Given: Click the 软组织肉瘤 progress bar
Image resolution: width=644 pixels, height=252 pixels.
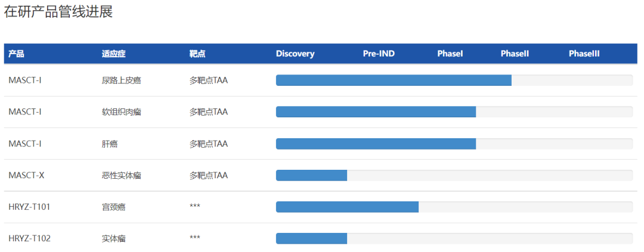Looking at the screenshot, I should click(376, 111).
